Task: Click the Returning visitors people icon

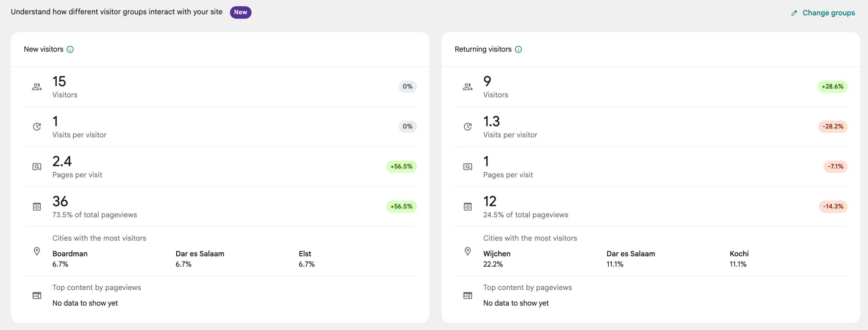Action: (x=468, y=87)
